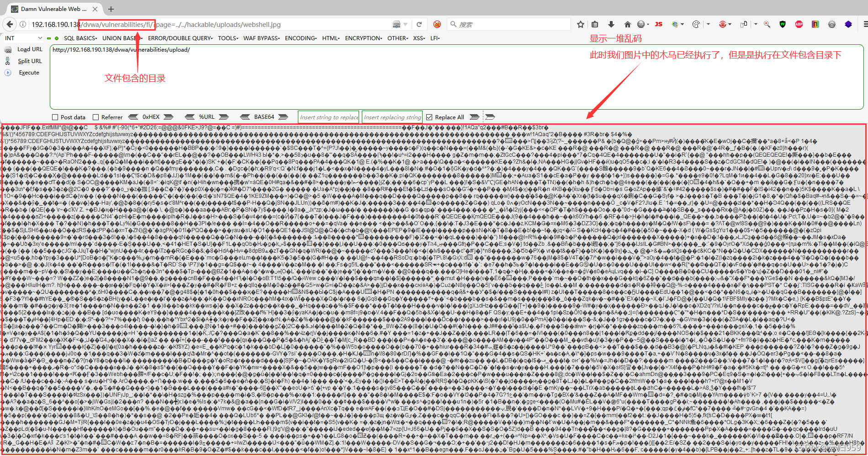Open the window copy tool extension icon
The width and height of the screenshot is (868, 456).
tap(744, 24)
